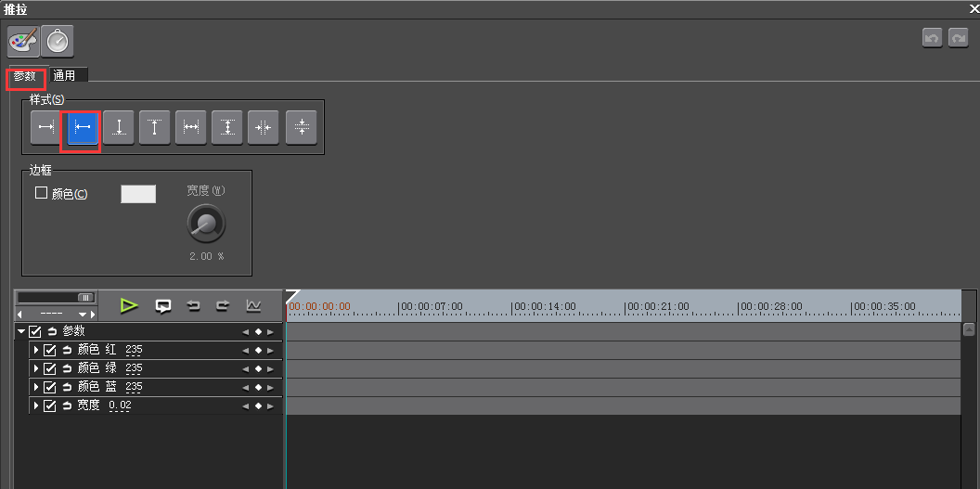Click the 235 value of 颜色 绿
Screen dimensions: 980x489
(x=134, y=368)
